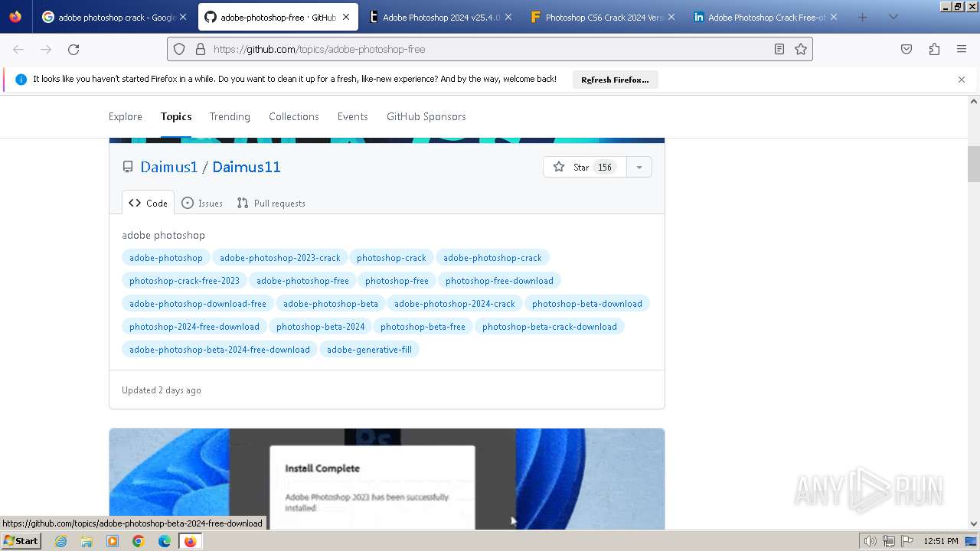Click the adobe-photoshop-beta topic tag
The width and height of the screenshot is (980, 551).
331,304
